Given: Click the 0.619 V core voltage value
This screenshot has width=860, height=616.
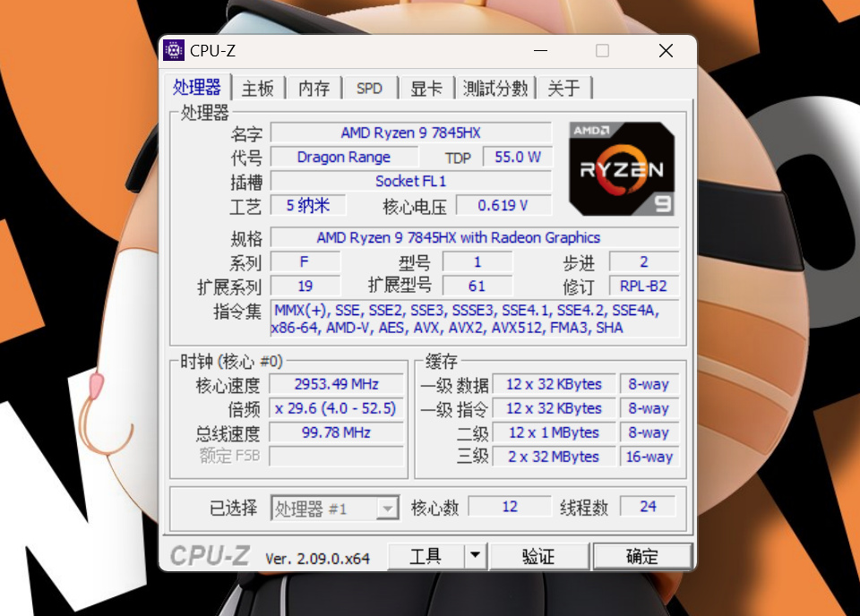Looking at the screenshot, I should (503, 206).
